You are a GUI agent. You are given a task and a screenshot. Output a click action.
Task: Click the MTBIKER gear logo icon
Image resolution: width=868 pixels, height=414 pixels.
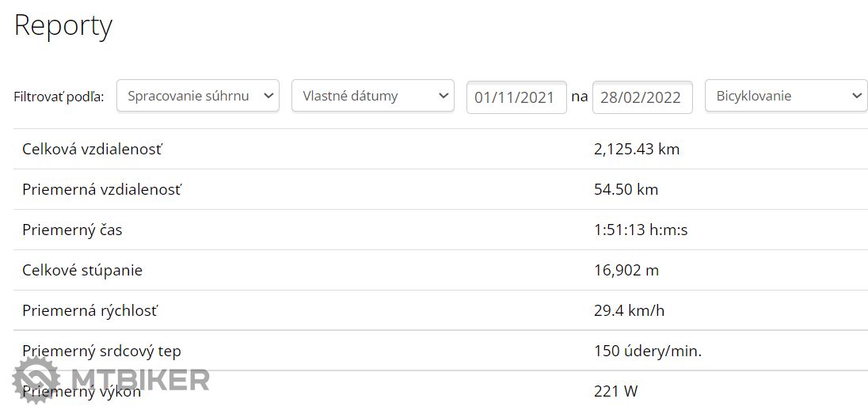(36, 381)
